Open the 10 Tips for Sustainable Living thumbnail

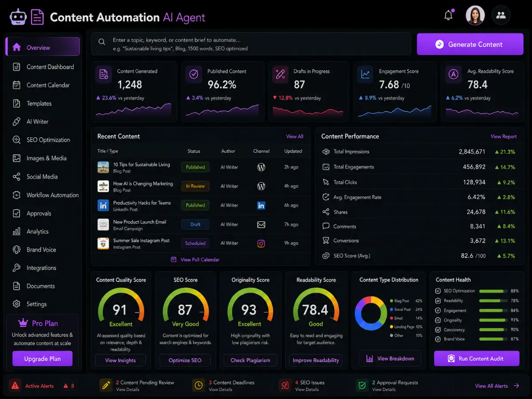tap(103, 167)
